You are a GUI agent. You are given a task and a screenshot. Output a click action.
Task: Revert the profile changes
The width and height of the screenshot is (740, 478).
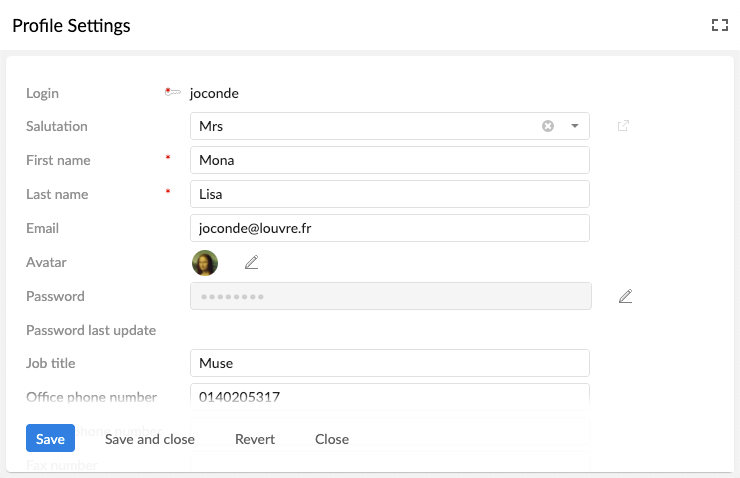pos(255,439)
